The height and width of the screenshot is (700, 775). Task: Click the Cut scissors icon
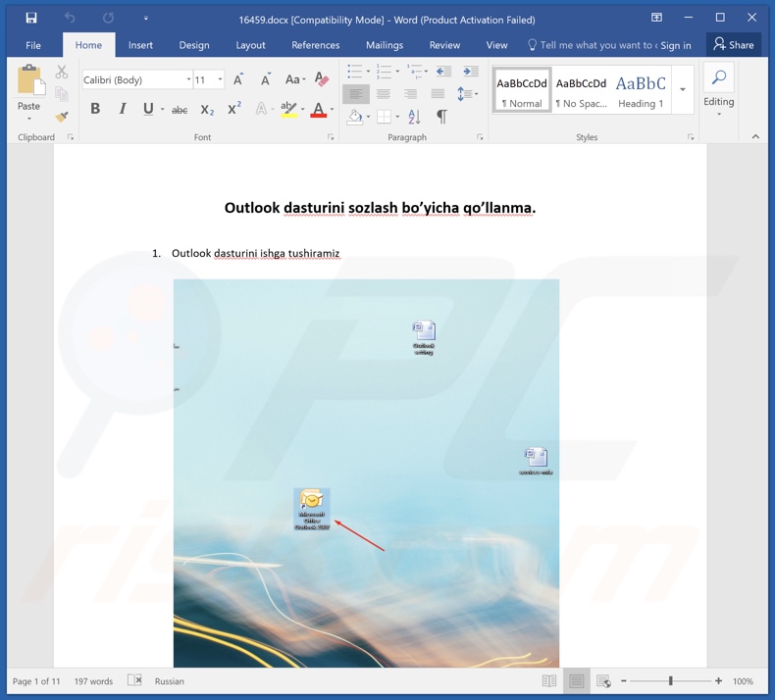tap(62, 73)
